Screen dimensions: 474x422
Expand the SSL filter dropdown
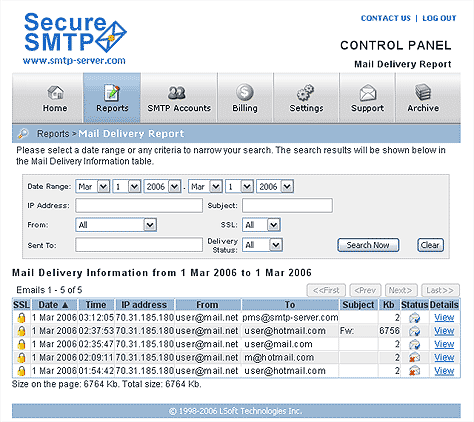tap(261, 225)
